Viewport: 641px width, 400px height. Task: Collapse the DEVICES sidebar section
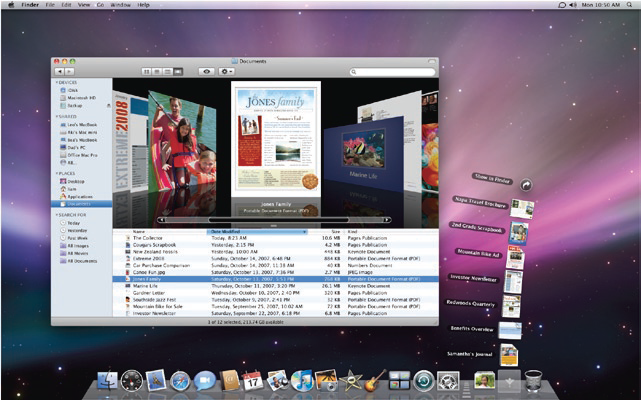tap(59, 84)
